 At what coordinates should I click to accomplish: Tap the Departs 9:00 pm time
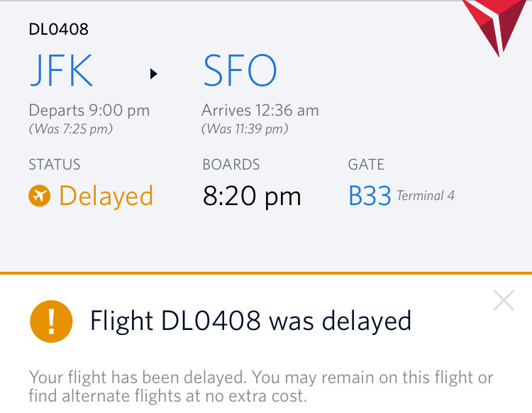(x=89, y=111)
